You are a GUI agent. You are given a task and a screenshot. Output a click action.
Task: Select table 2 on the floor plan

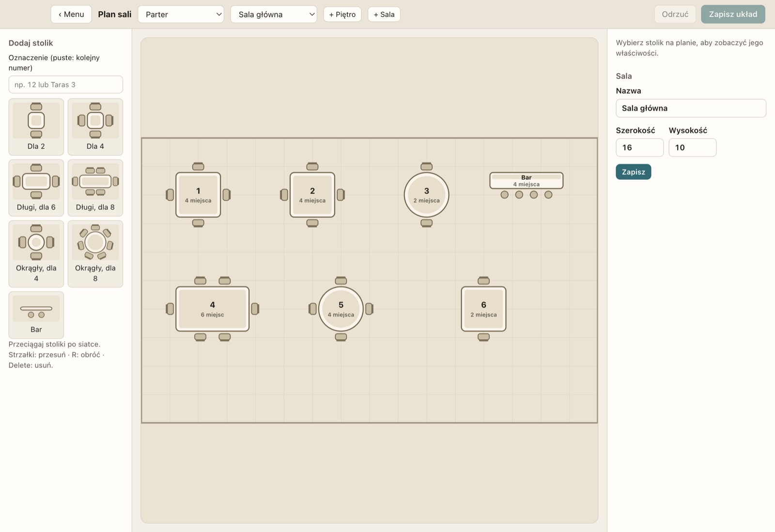(x=312, y=195)
